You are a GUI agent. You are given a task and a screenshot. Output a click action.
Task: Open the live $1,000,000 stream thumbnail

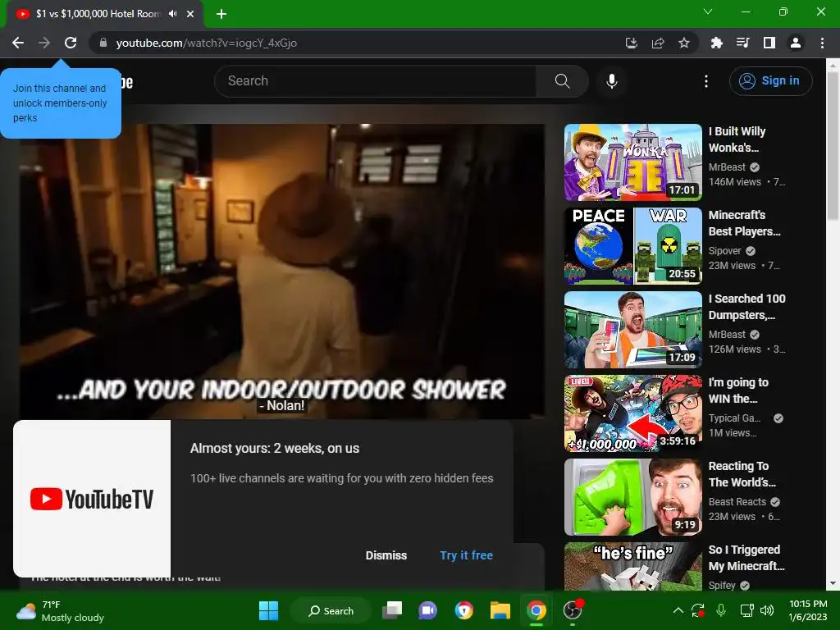[x=633, y=413]
